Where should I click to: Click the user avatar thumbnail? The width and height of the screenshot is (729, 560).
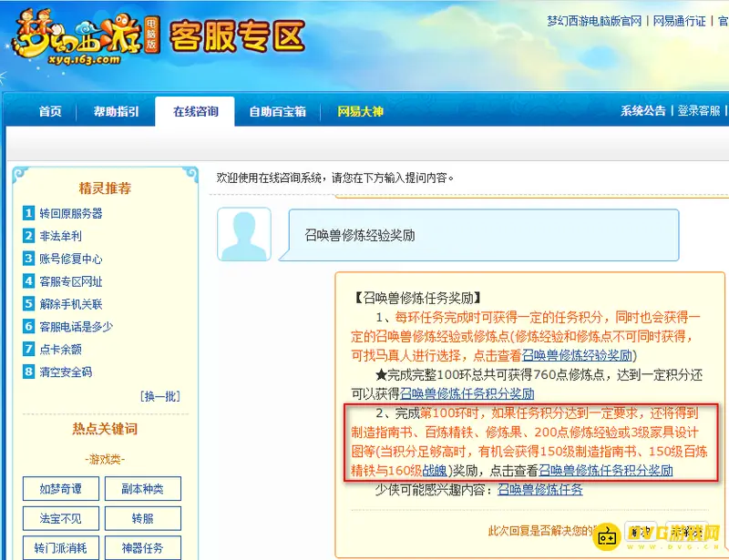244,234
